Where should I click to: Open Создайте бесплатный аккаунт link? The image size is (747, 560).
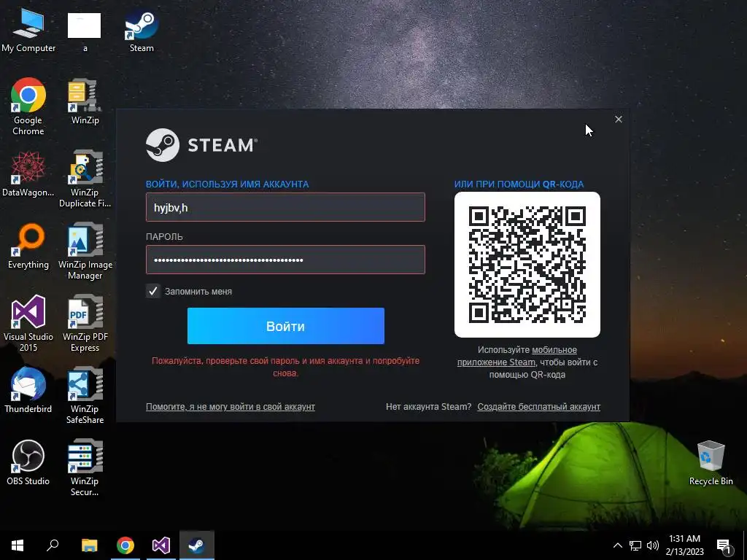(x=539, y=407)
